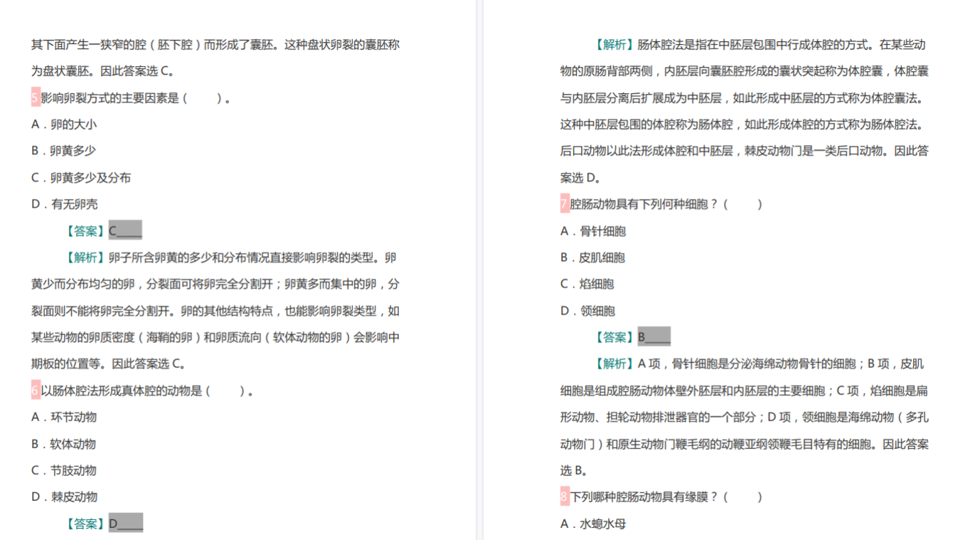
Task: Click the gray highlighted answer B blank
Action: 654,337
